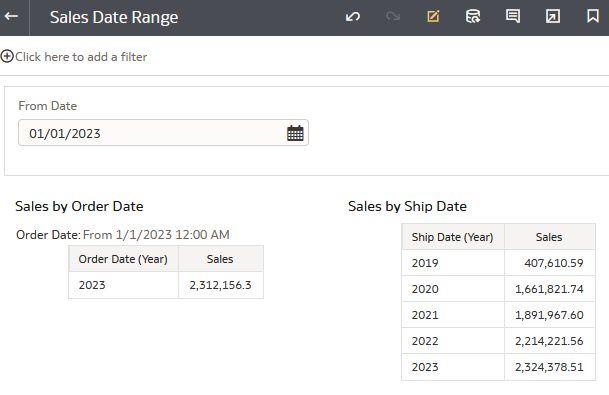Select the value 2,324,378.51
The height and width of the screenshot is (395, 609).
pos(549,367)
